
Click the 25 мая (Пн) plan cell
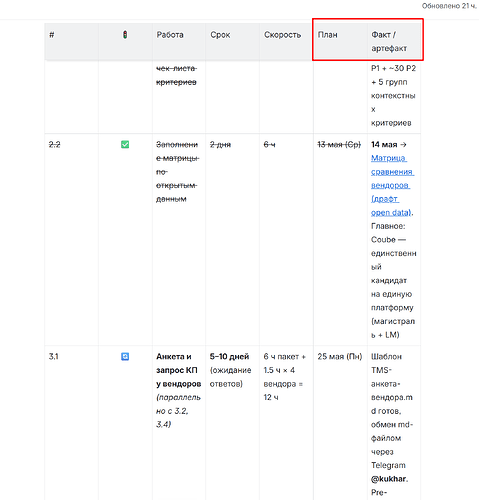(x=339, y=357)
